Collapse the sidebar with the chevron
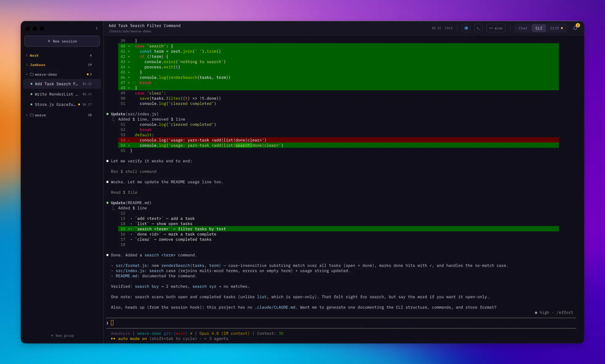This screenshot has width=605, height=364. pyautogui.click(x=97, y=28)
